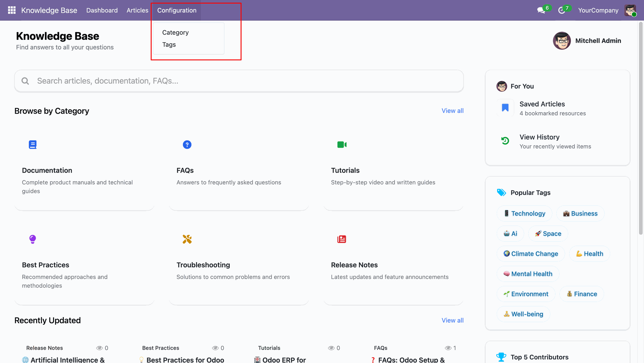The width and height of the screenshot is (644, 363).
Task: Click the Tutorials video camera icon
Action: click(x=342, y=144)
